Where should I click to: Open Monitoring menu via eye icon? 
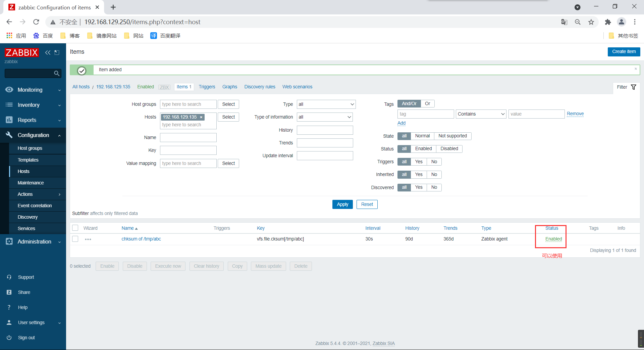point(9,90)
